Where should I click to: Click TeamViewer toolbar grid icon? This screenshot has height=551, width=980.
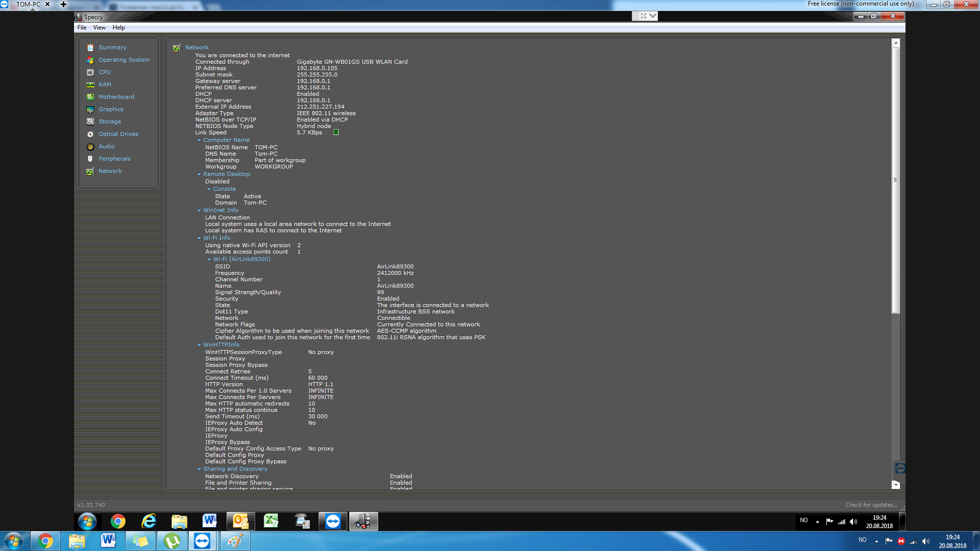635,16
